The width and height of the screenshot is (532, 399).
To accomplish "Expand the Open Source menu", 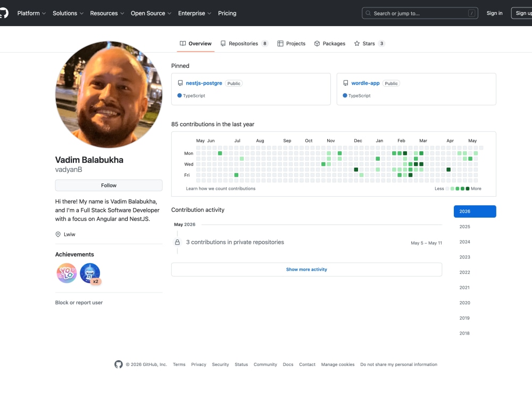I will click(x=151, y=13).
